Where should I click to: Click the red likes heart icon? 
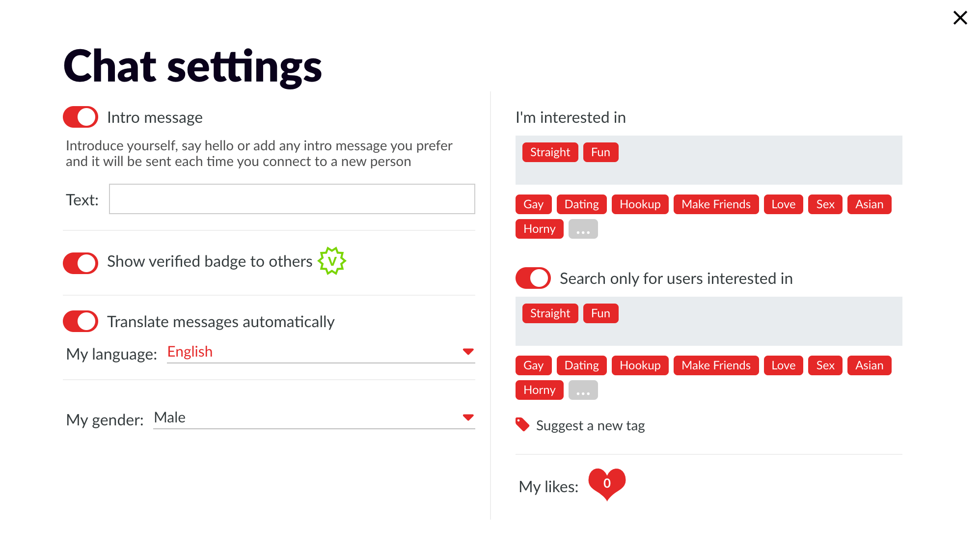click(607, 484)
